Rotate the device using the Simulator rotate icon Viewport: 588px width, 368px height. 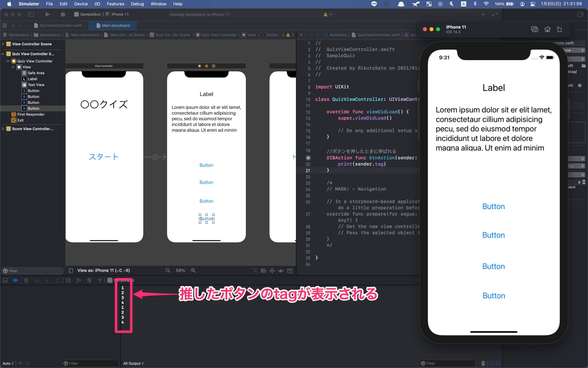coord(559,29)
